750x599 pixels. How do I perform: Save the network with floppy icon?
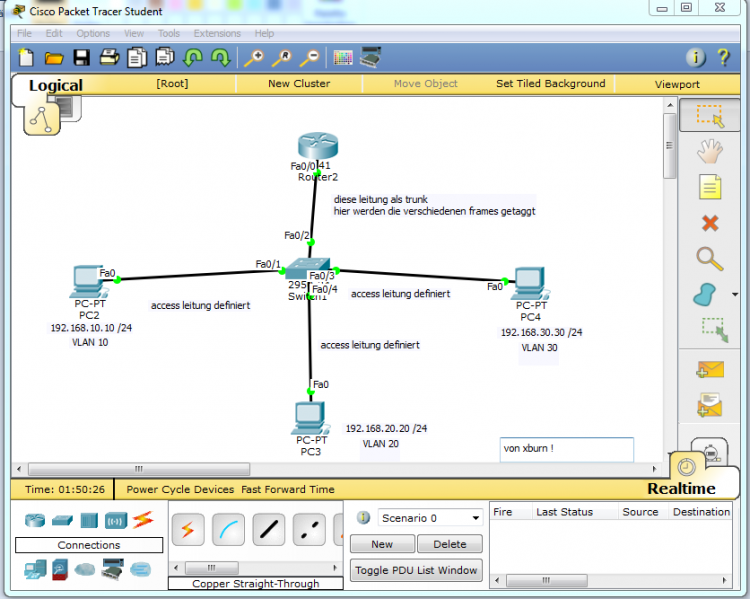81,58
